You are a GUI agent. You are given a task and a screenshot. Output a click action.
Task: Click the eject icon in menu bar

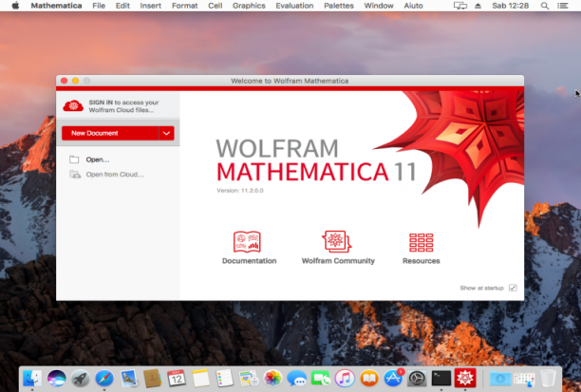click(478, 6)
